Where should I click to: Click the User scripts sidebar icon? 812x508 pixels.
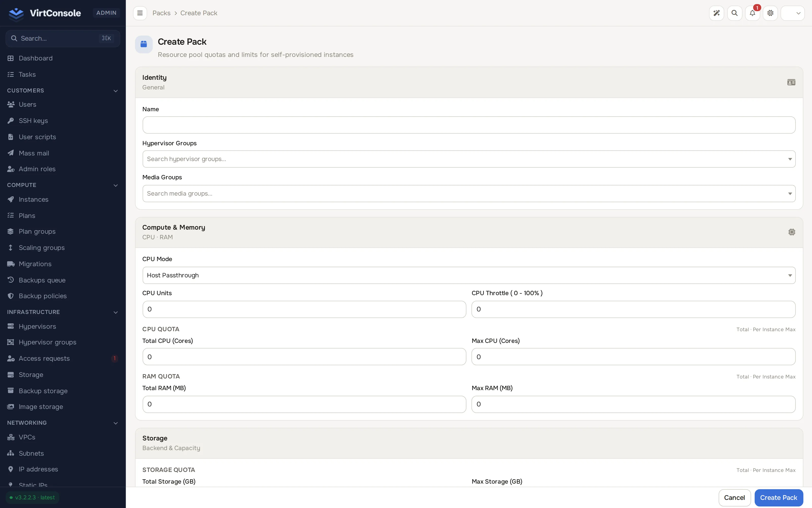11,137
